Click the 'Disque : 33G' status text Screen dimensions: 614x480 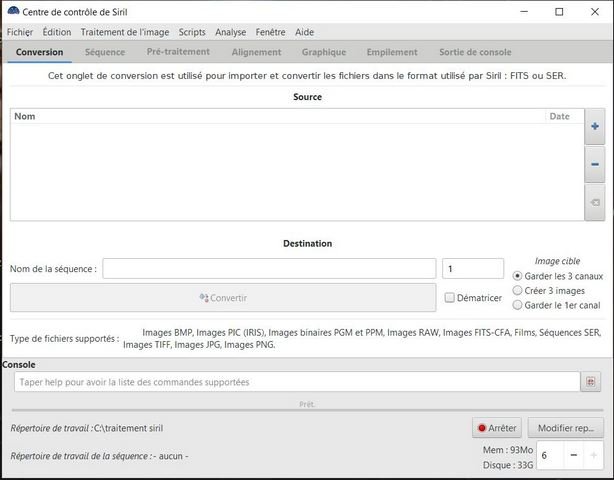(508, 466)
